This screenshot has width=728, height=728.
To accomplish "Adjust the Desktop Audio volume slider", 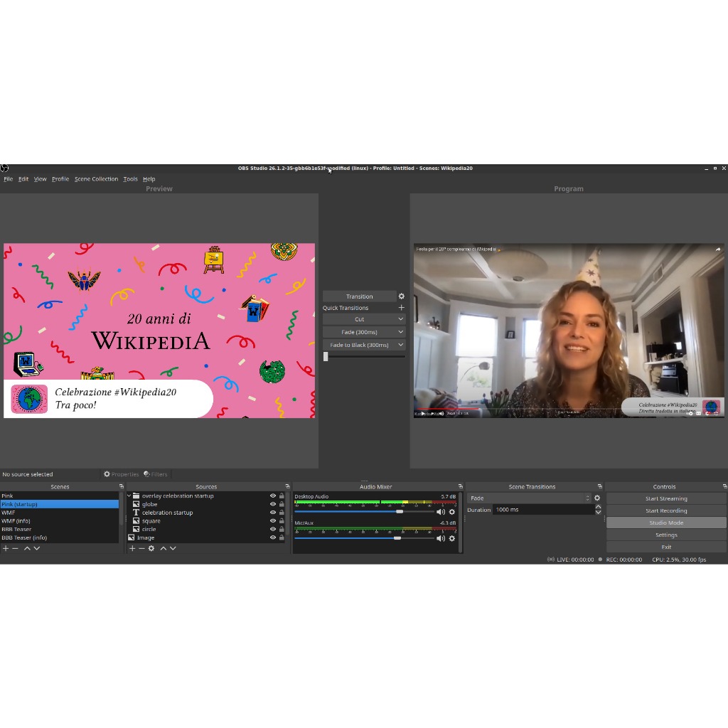I will coord(400,512).
